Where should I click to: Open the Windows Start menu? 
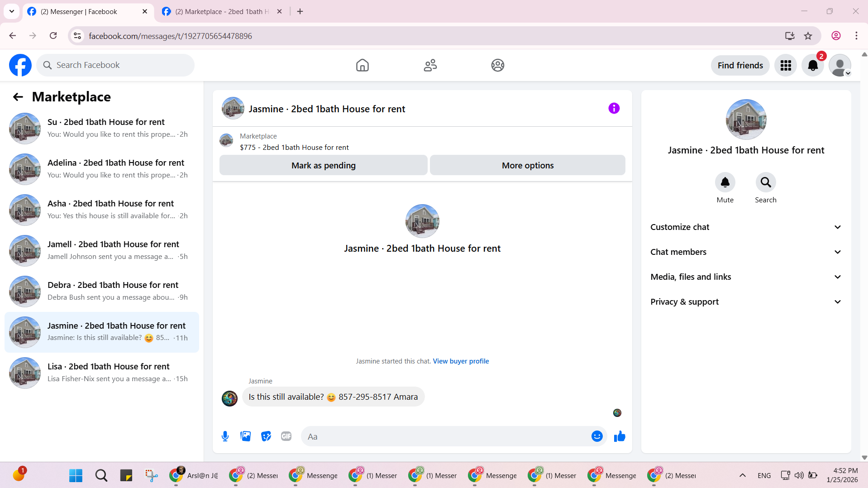76,476
